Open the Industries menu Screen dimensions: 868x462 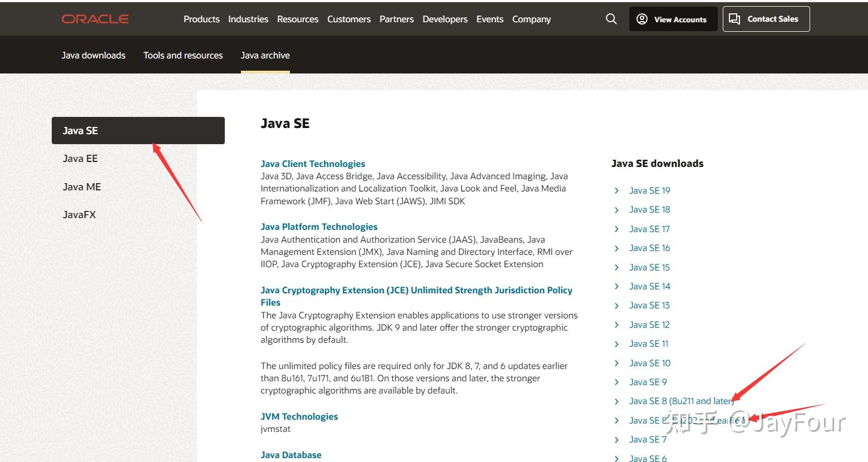pos(248,19)
